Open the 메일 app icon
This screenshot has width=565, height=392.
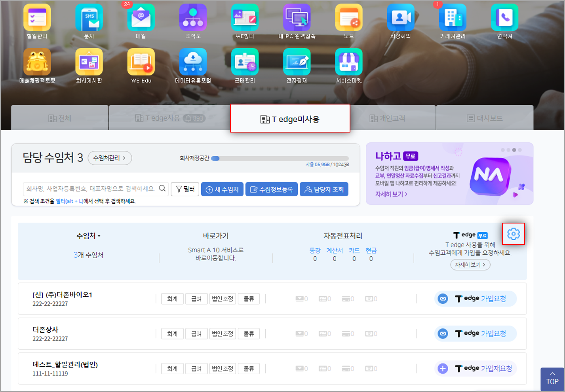point(141,18)
